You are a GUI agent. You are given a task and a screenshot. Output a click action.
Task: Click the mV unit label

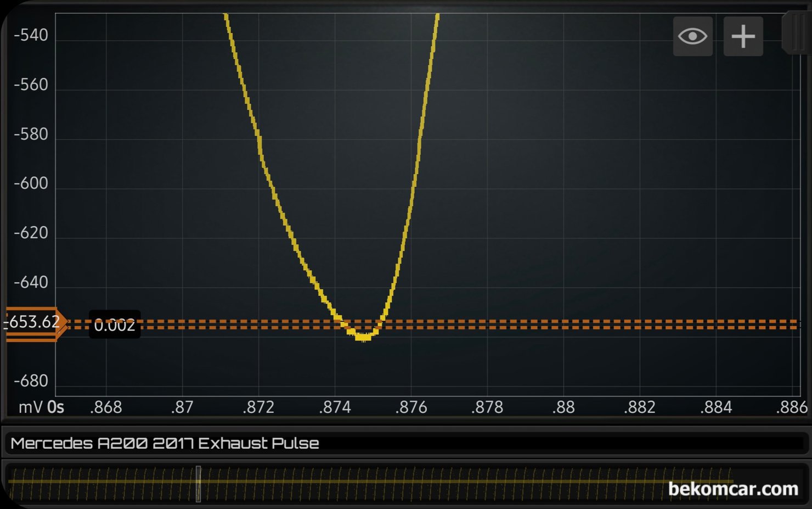(30, 407)
